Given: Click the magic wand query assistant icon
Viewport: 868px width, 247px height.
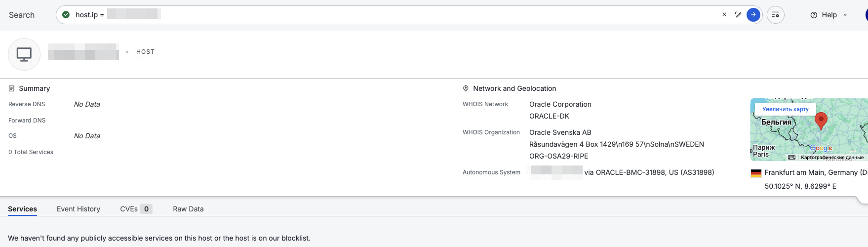Looking at the screenshot, I should pos(738,15).
